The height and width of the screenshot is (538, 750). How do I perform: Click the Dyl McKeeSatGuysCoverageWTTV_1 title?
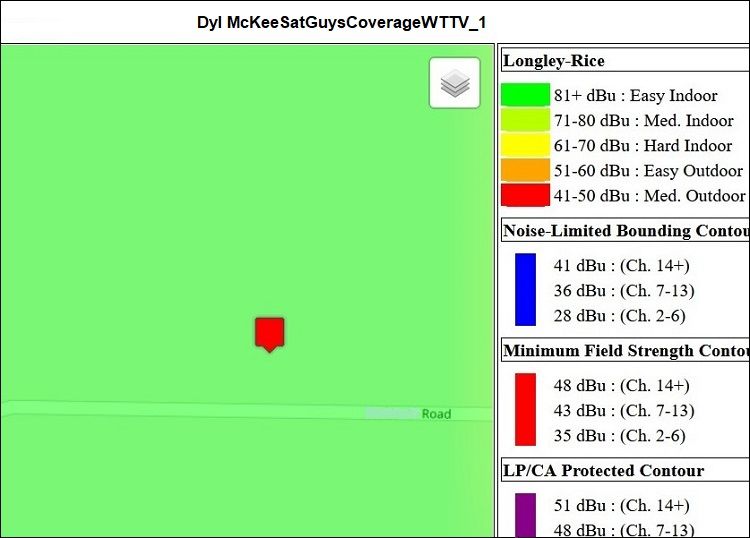(342, 22)
